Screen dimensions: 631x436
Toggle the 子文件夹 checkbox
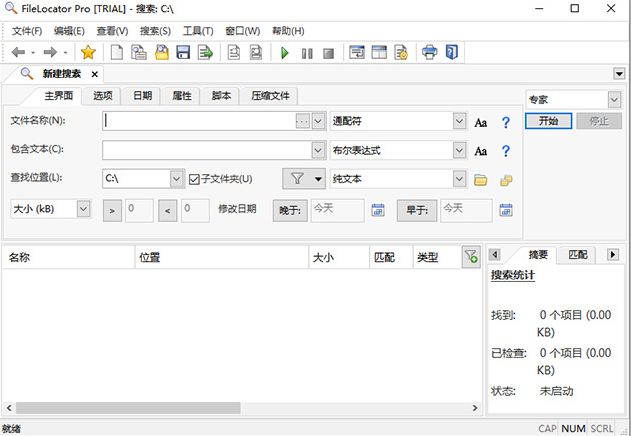coord(195,180)
